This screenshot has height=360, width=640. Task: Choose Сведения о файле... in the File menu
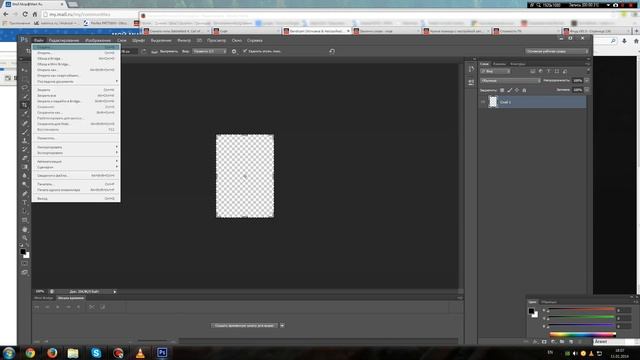pos(76,176)
